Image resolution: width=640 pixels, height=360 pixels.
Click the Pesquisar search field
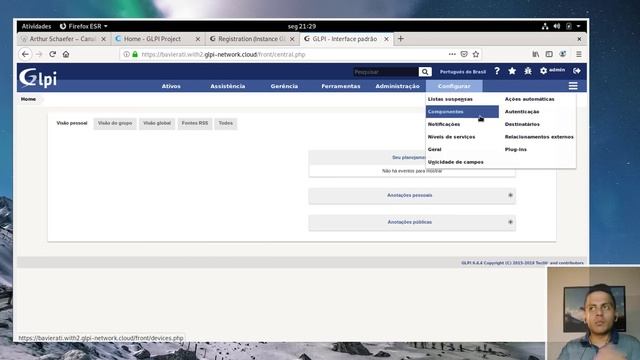386,72
